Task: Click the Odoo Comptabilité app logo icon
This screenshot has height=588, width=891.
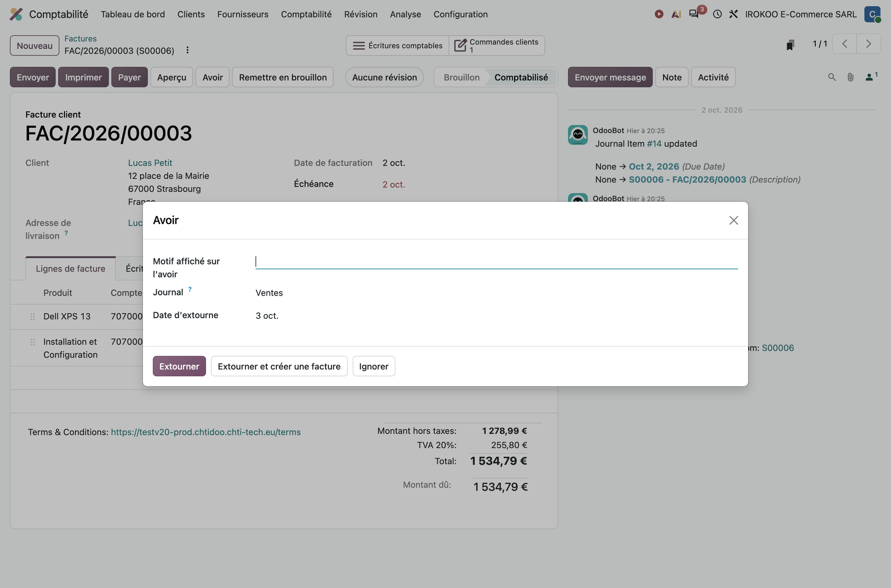Action: [x=16, y=14]
